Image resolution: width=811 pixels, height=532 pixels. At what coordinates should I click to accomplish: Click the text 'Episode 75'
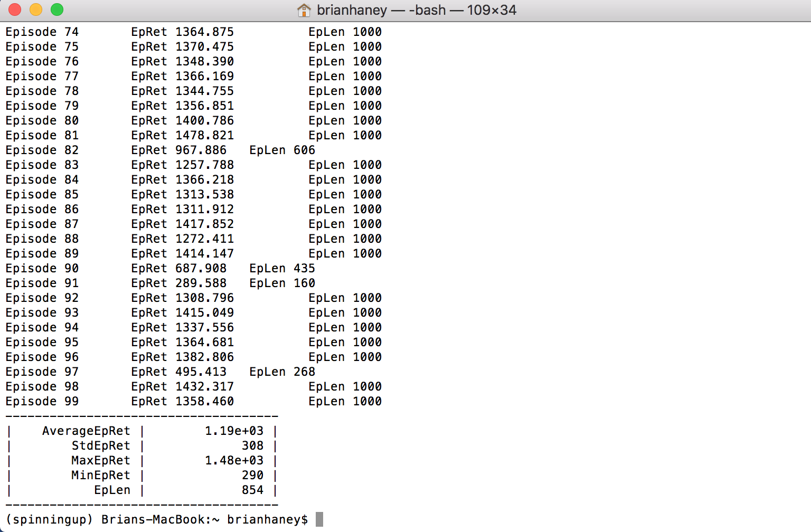(42, 46)
